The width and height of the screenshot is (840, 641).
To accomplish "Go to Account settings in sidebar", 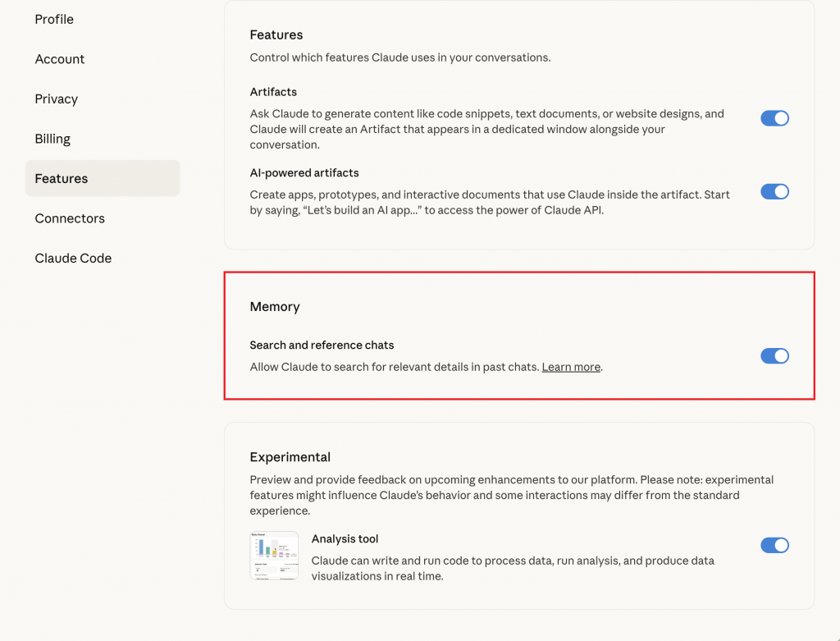I will (60, 59).
